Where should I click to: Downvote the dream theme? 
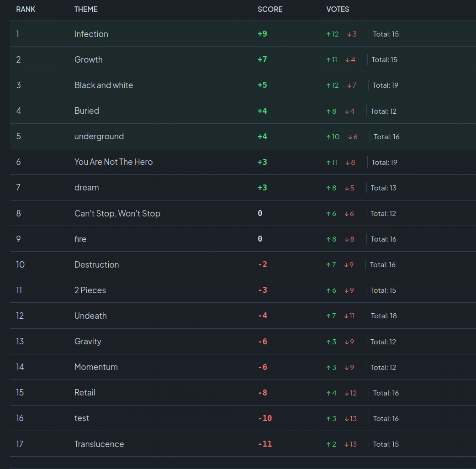[347, 188]
